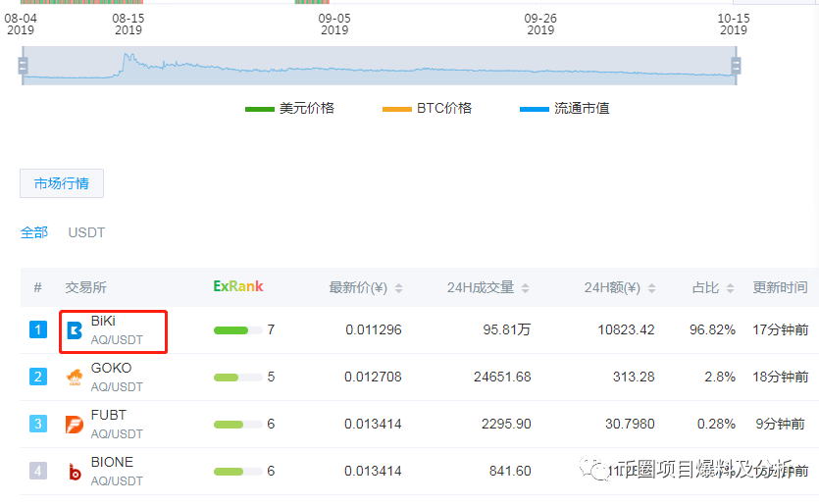
Task: Click the rank 4 number badge
Action: 38,471
